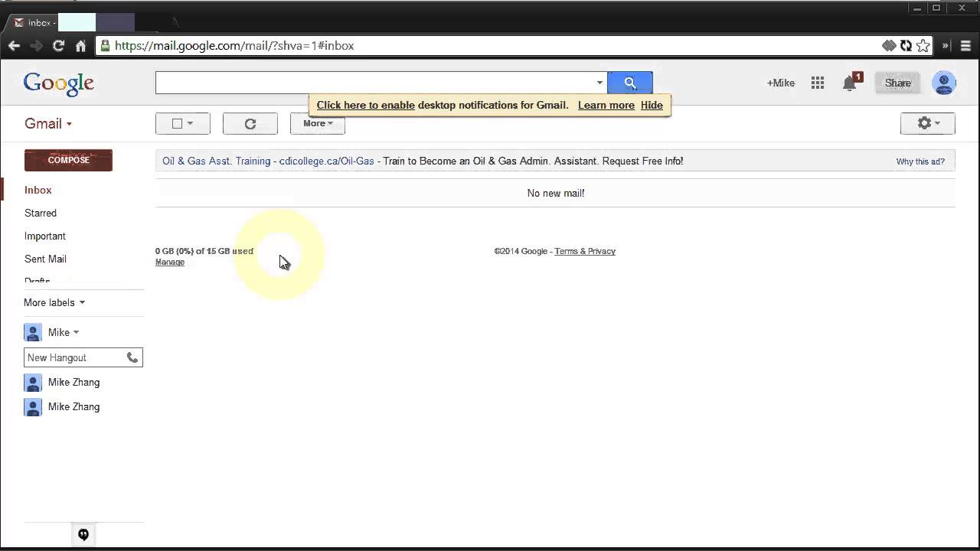Open the Gmail product dropdown
The height and width of the screenshot is (551, 980).
click(48, 123)
